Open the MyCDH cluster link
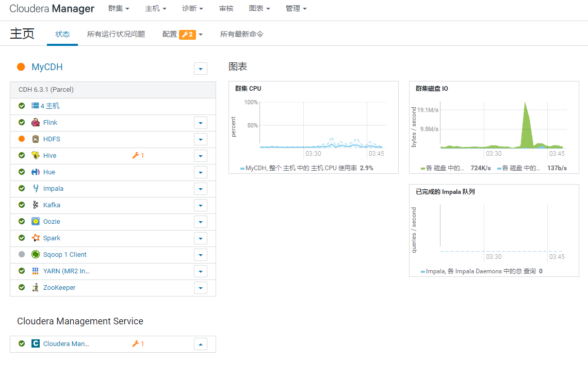 click(47, 67)
